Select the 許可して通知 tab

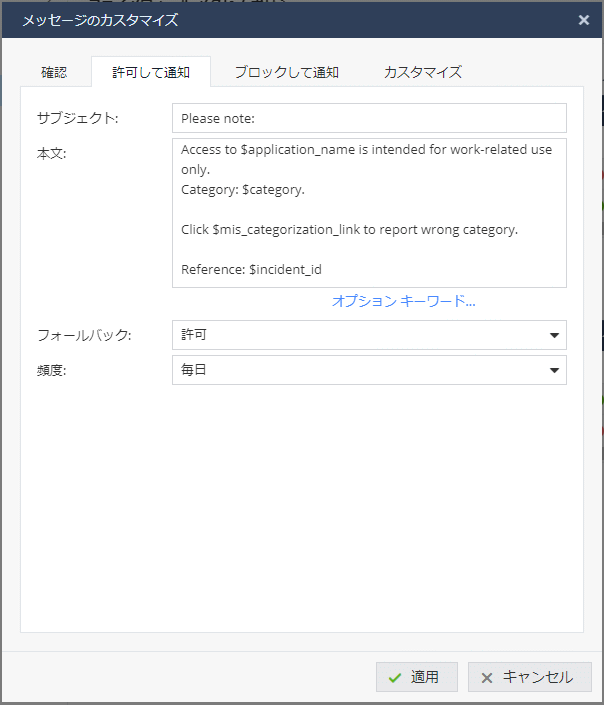click(150, 72)
